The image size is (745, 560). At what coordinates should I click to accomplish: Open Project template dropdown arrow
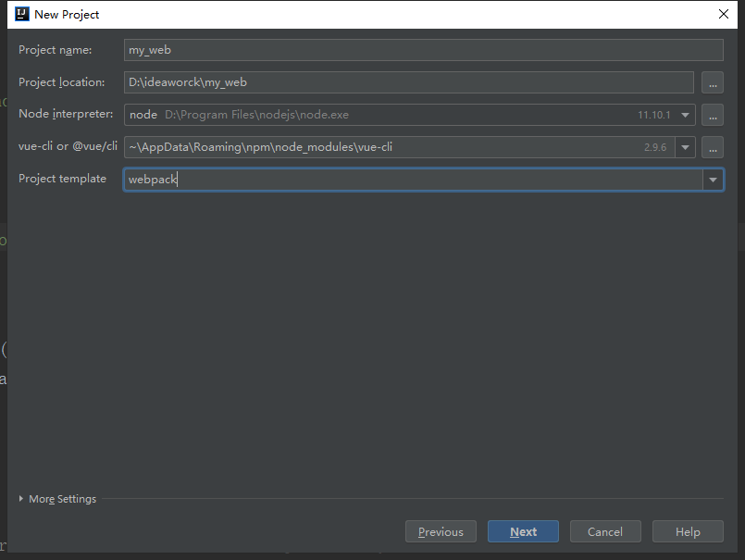[x=713, y=180]
